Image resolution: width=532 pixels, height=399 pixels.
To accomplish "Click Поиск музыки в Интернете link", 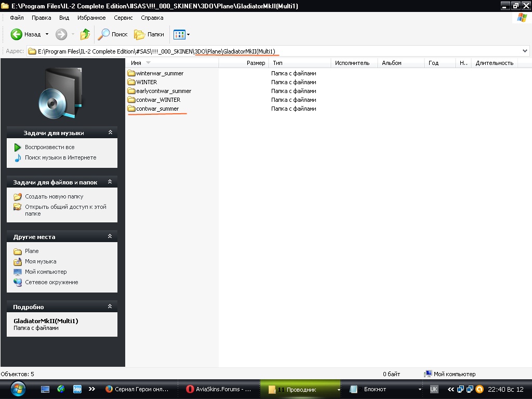I will pyautogui.click(x=60, y=157).
